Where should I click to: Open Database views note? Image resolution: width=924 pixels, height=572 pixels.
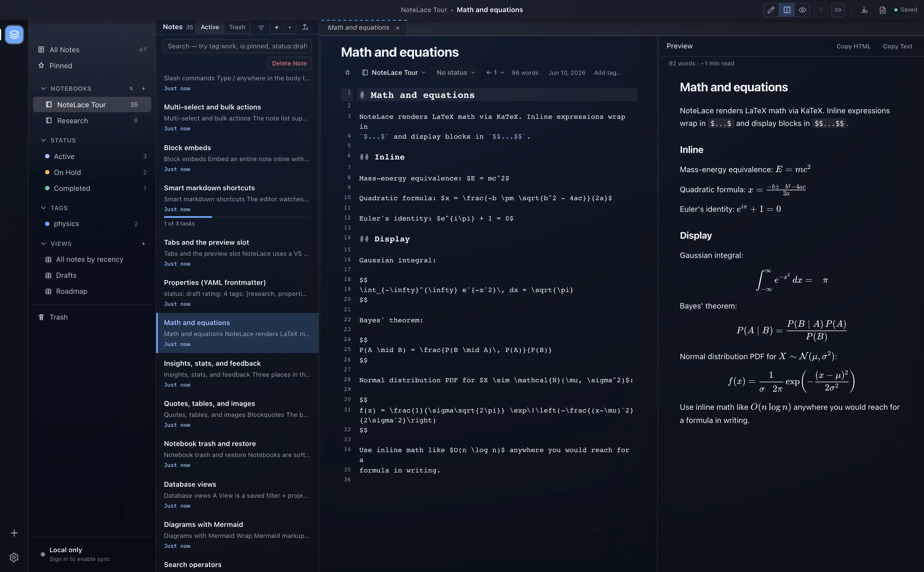(x=238, y=495)
